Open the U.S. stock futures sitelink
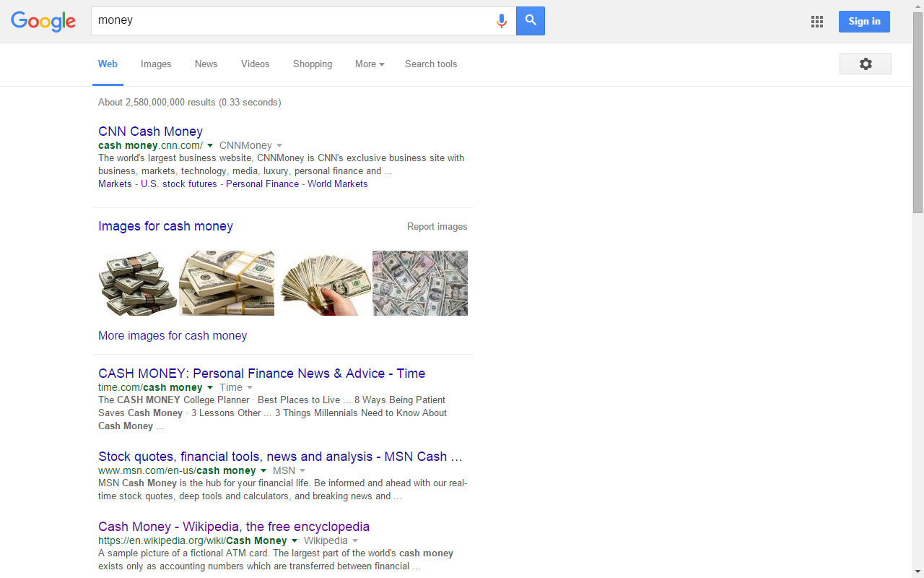Viewport: 924px width, 578px height. (179, 184)
